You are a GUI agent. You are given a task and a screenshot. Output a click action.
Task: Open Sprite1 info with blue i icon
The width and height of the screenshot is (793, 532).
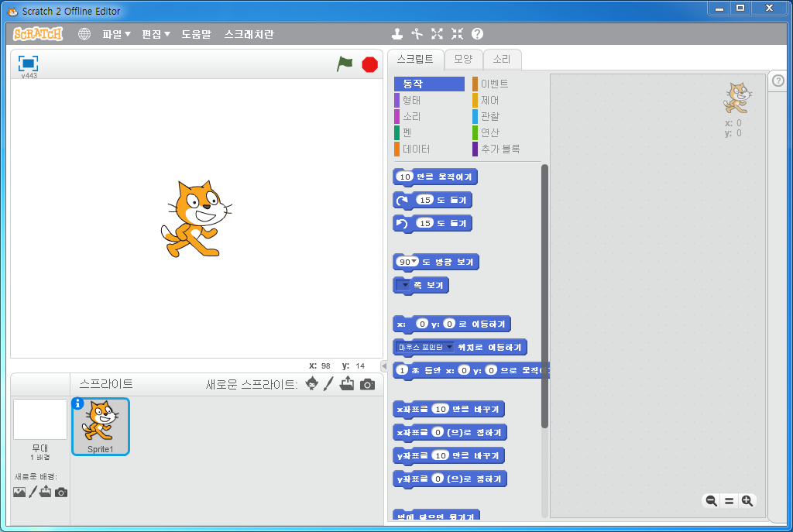(x=78, y=403)
